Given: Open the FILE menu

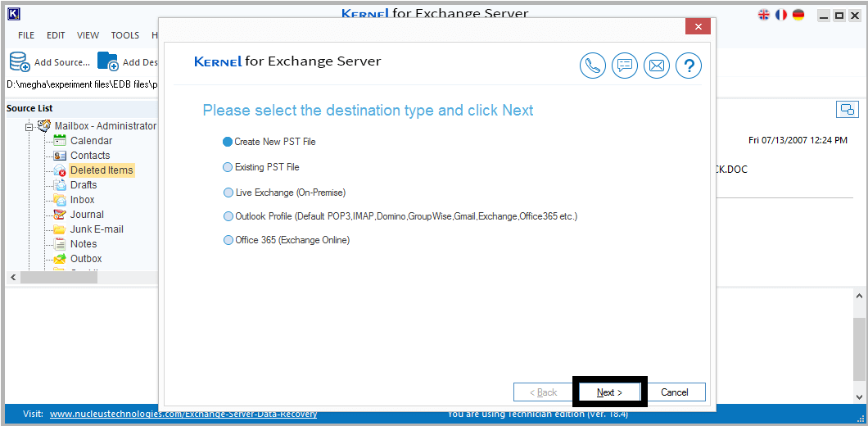Looking at the screenshot, I should (x=26, y=35).
